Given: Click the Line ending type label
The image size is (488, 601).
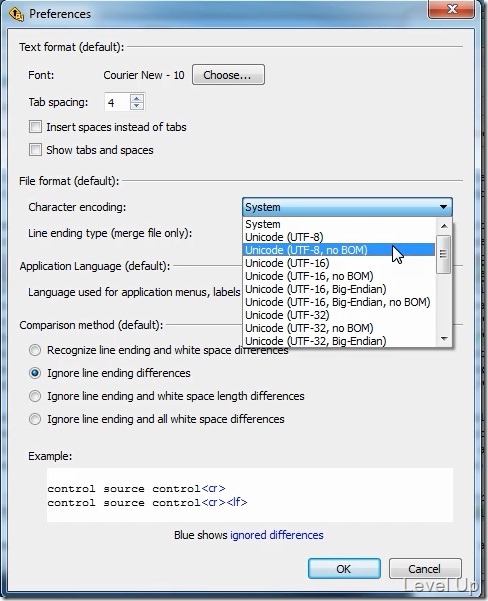Looking at the screenshot, I should tap(110, 233).
